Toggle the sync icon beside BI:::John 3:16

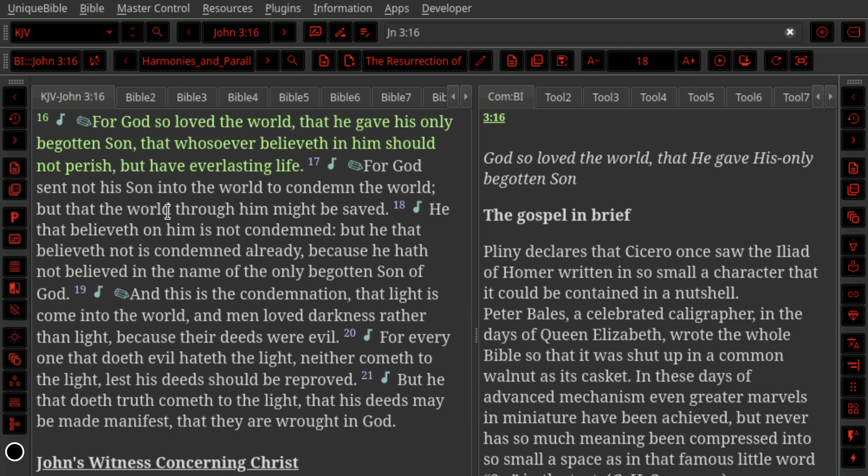94,61
